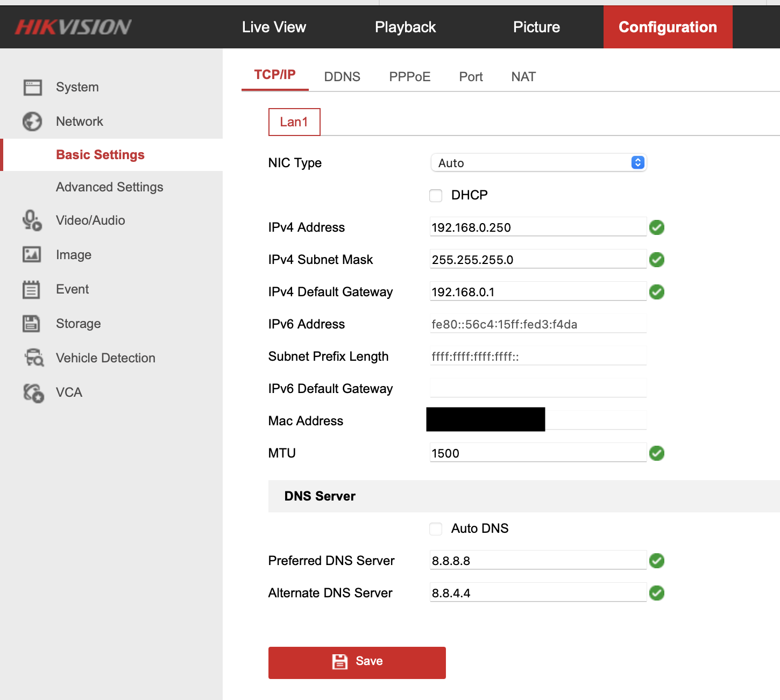Click the Image settings icon

pyautogui.click(x=32, y=255)
